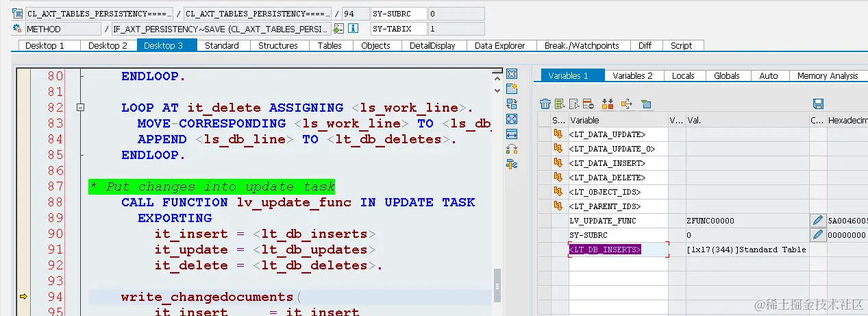Click the horizontal maximize tool icon
Screen dimensions: 868x316
tap(512, 134)
